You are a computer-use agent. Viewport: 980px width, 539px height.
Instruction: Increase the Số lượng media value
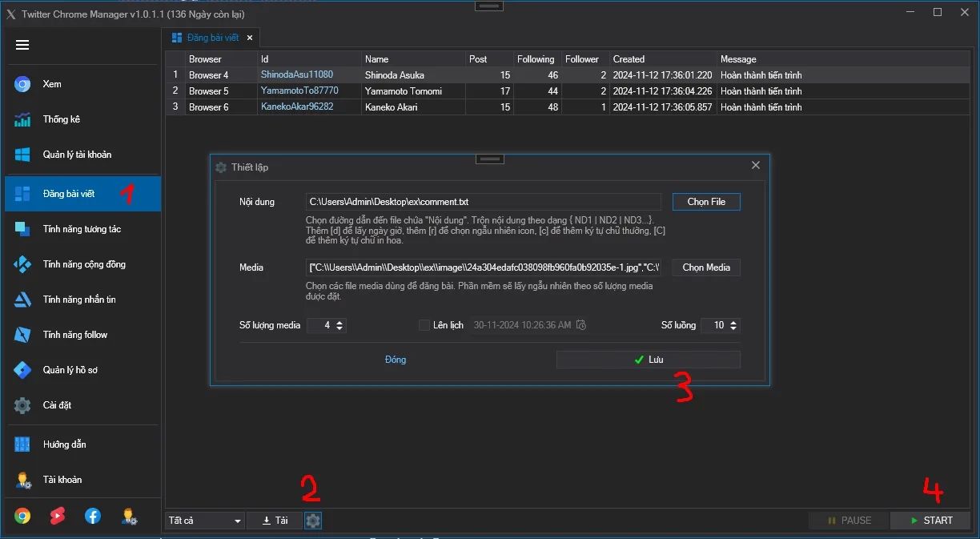pos(340,322)
